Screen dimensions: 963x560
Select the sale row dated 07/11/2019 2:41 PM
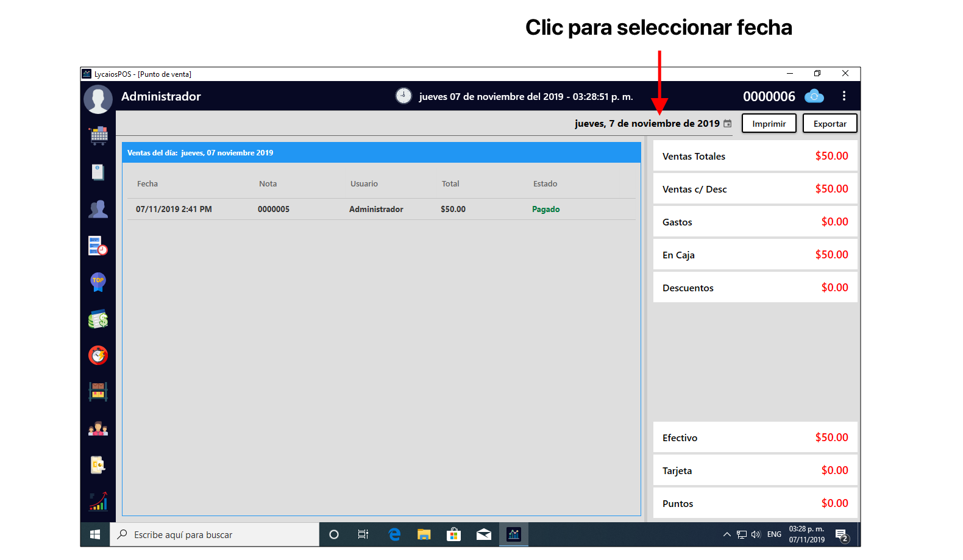(382, 209)
